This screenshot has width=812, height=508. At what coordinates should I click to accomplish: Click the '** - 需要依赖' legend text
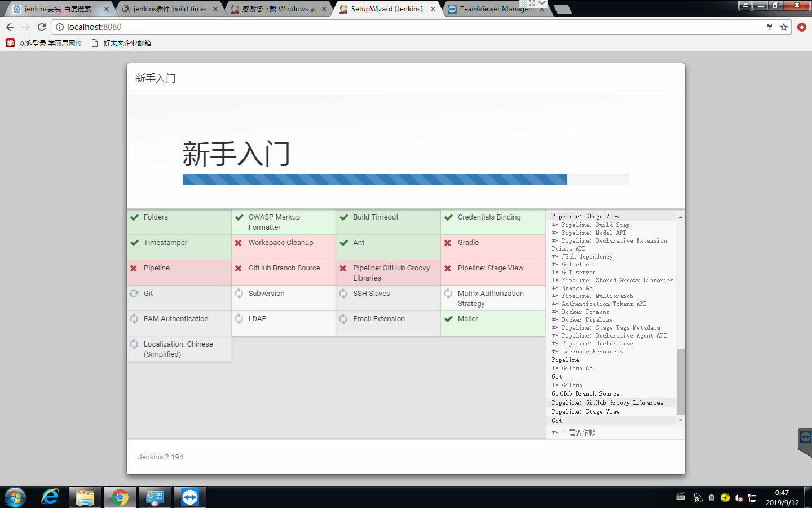coord(573,433)
